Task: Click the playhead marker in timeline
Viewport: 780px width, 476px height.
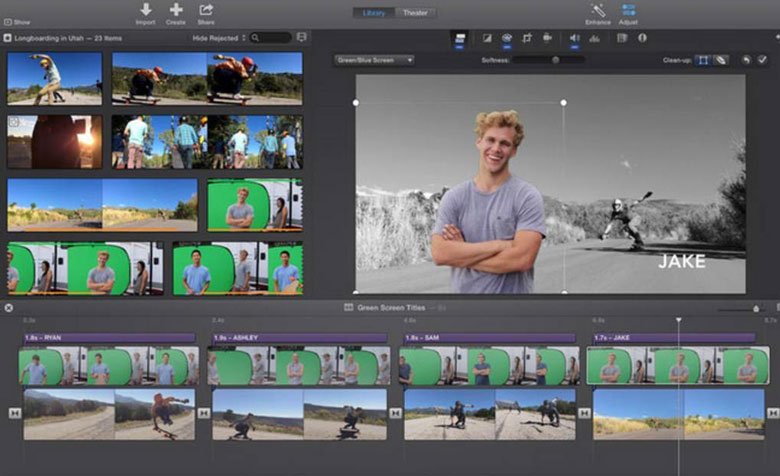Action: pos(679,320)
